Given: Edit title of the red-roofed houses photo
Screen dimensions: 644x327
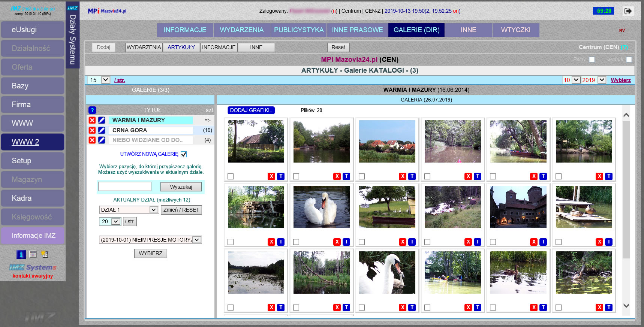Looking at the screenshot, I should tap(412, 176).
